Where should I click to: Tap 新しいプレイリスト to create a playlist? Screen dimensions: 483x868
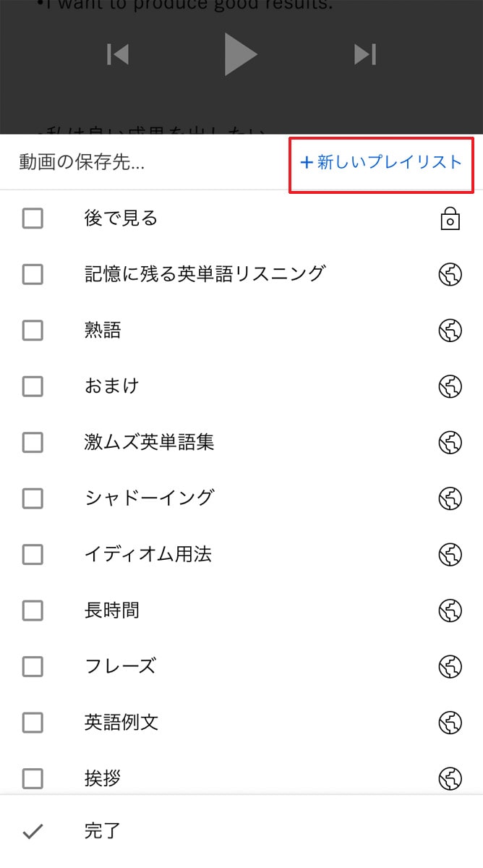coord(381,163)
